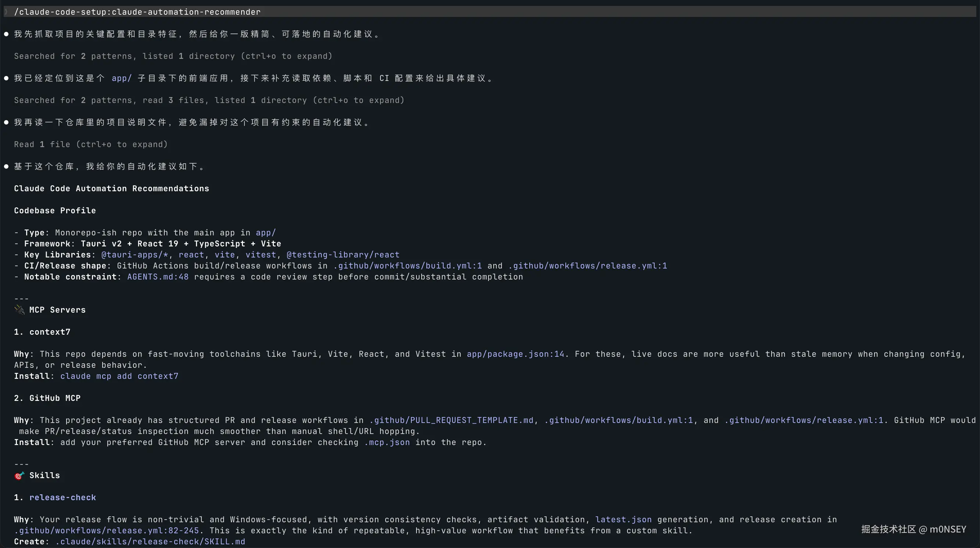The width and height of the screenshot is (980, 548).
Task: Select 'Claude Code Automation Recommendations' heading
Action: pyautogui.click(x=111, y=189)
